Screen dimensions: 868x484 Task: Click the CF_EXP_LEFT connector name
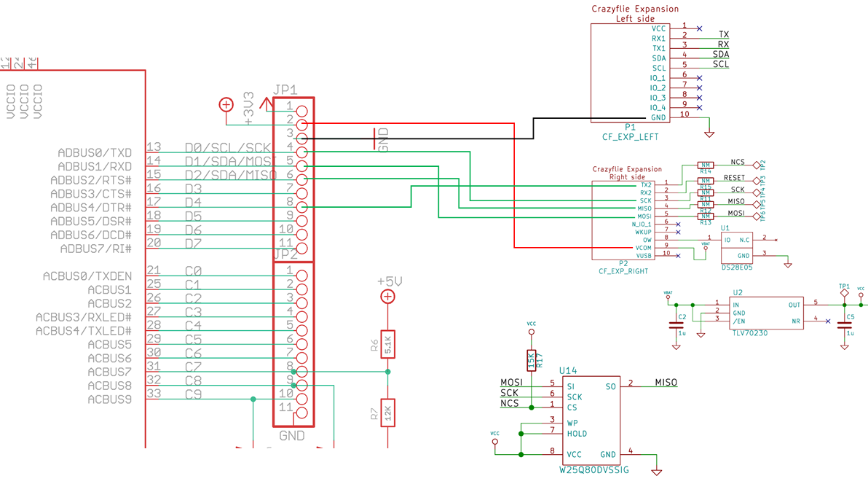[x=630, y=136]
